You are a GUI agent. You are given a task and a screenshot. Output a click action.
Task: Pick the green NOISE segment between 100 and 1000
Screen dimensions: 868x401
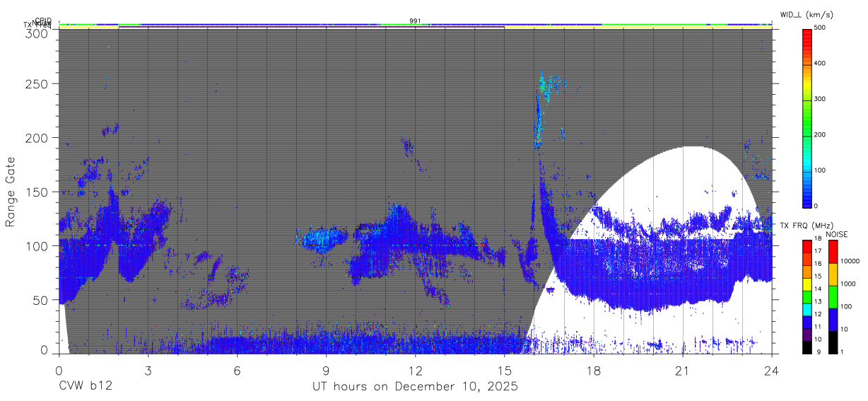coord(832,296)
